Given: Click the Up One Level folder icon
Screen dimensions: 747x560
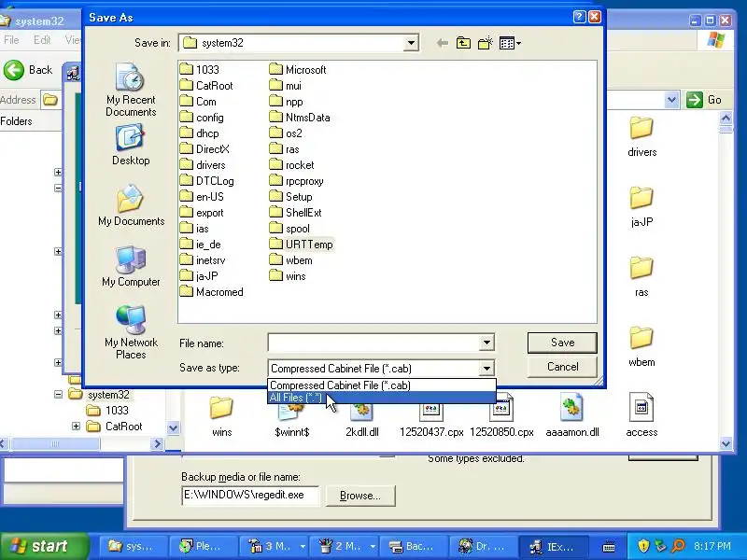Looking at the screenshot, I should pyautogui.click(x=463, y=43).
